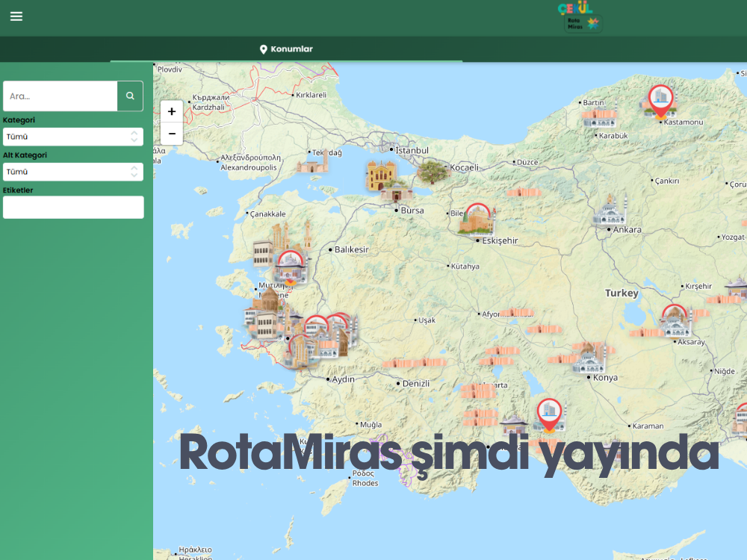747x560 pixels.
Task: Click the mosque icon at Ankara
Action: point(610,211)
